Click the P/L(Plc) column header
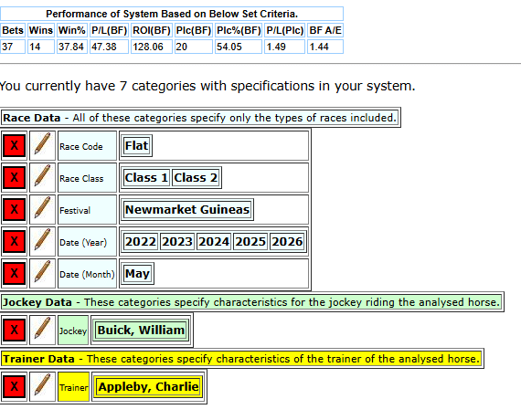Viewport: 521px width, 420px height. tap(285, 30)
